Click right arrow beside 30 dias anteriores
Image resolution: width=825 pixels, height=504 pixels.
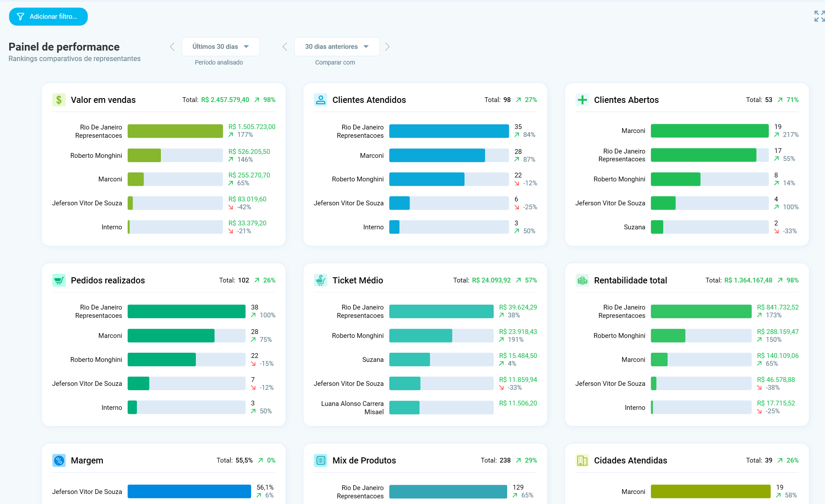click(x=387, y=47)
